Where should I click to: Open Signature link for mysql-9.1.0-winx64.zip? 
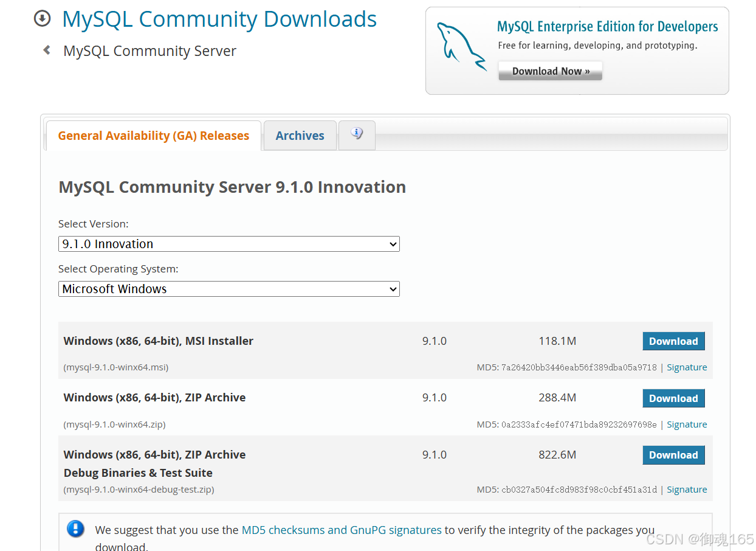687,425
